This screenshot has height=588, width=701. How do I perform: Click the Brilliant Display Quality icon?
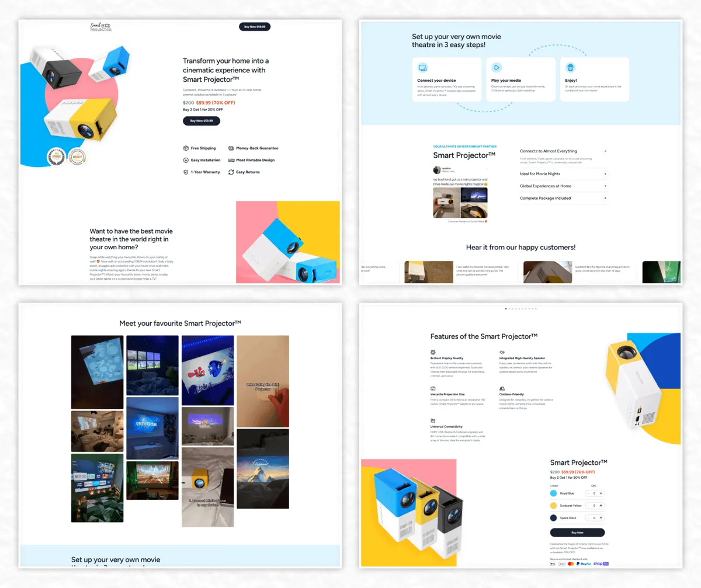coord(433,352)
